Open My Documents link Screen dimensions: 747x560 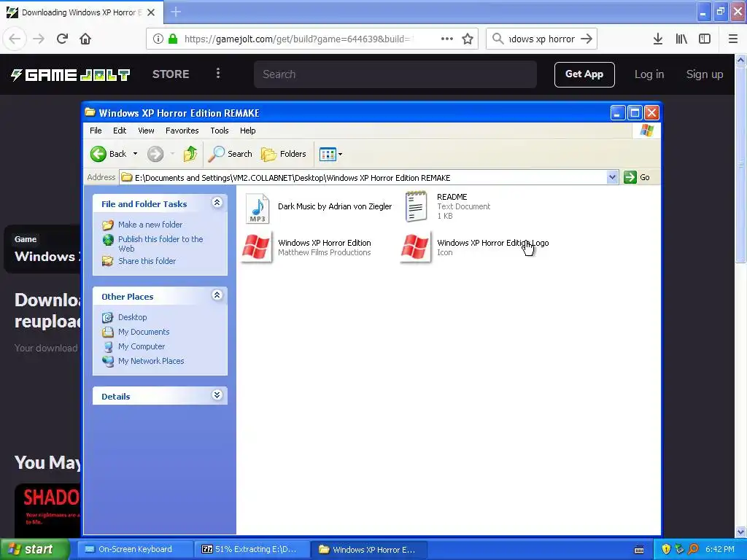click(x=144, y=332)
